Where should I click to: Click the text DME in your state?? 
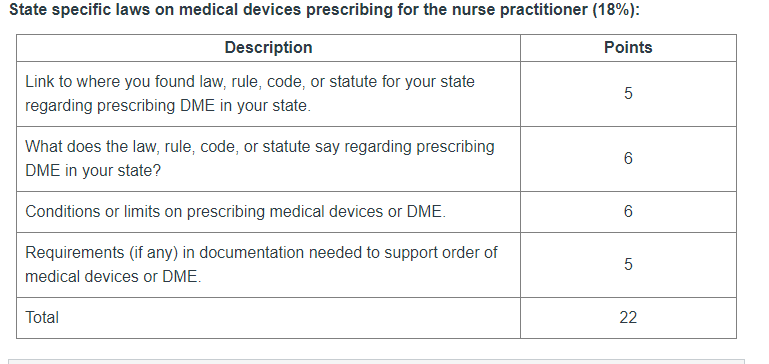[93, 171]
